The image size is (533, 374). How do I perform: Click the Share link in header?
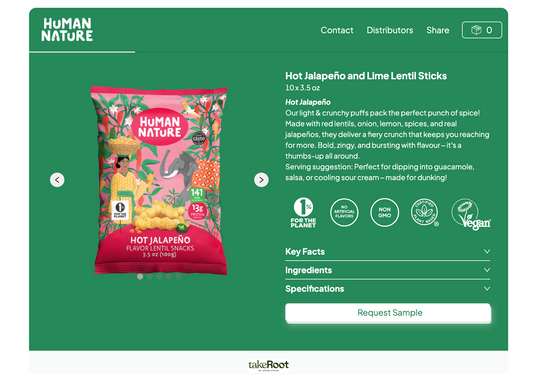coord(437,30)
